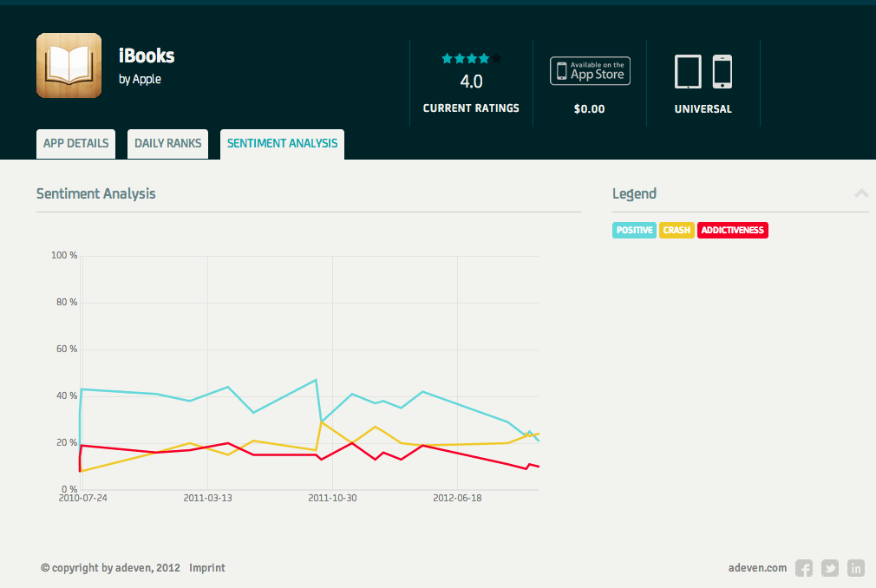The image size is (876, 588).
Task: Toggle the Crash series in legend
Action: tap(677, 230)
